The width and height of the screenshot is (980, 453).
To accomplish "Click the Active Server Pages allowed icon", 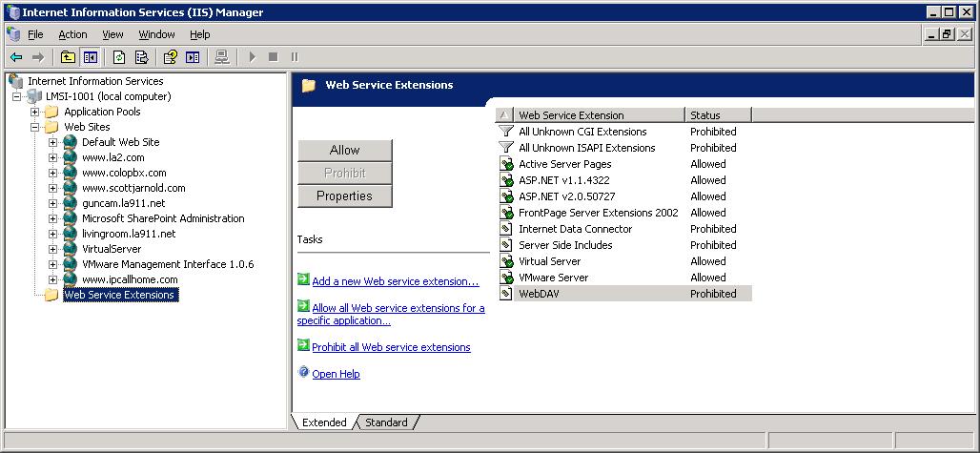I will [x=506, y=164].
